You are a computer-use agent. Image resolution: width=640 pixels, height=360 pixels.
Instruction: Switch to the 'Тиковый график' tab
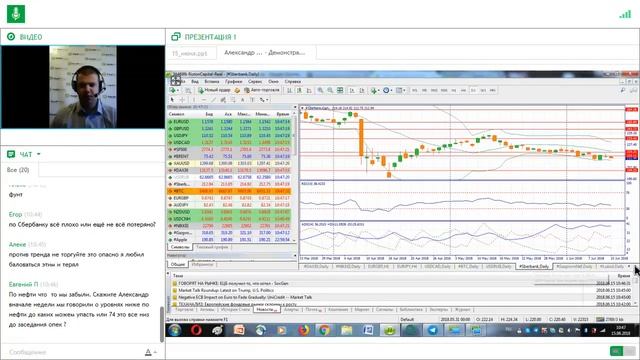pos(212,247)
